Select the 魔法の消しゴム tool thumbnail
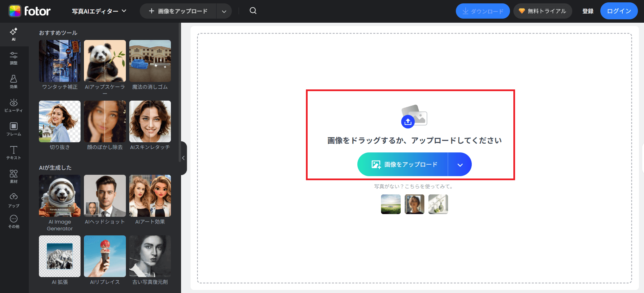 click(150, 61)
